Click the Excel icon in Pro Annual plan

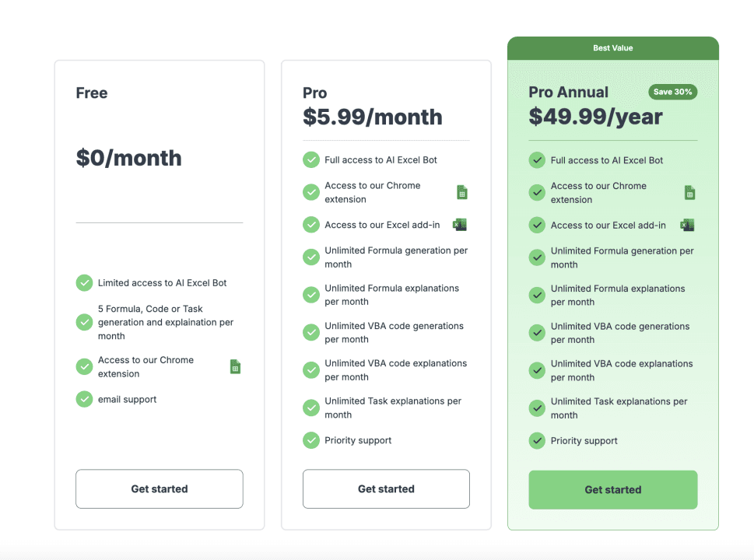pyautogui.click(x=687, y=226)
